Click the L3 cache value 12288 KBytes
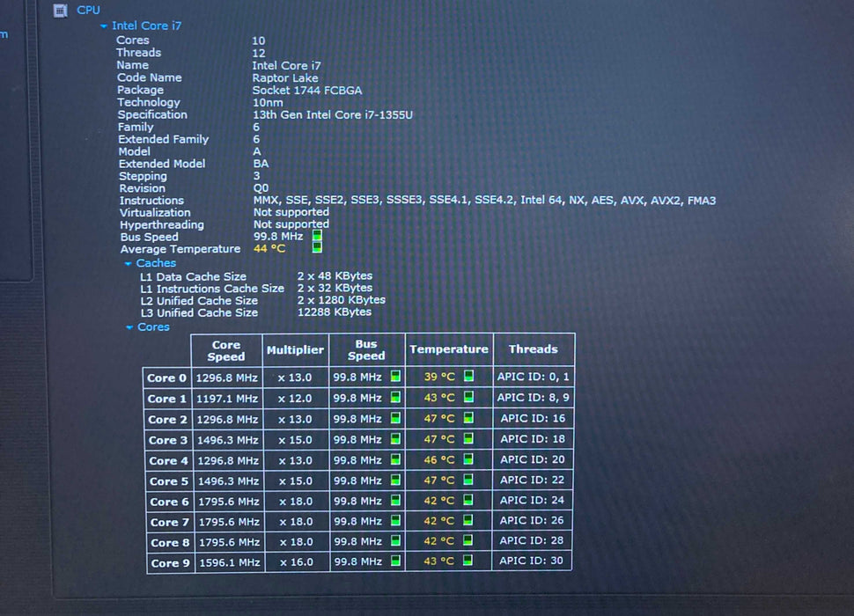The image size is (854, 616). (x=335, y=312)
